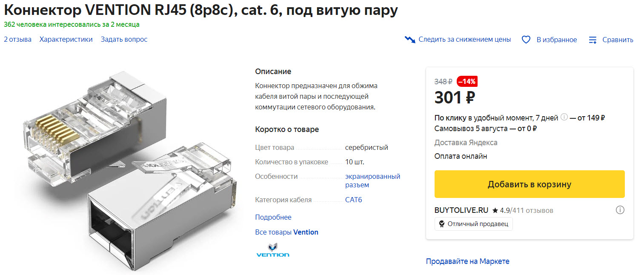This screenshot has height=275, width=644.
Task: Click the −14% discount badge
Action: coord(467,81)
